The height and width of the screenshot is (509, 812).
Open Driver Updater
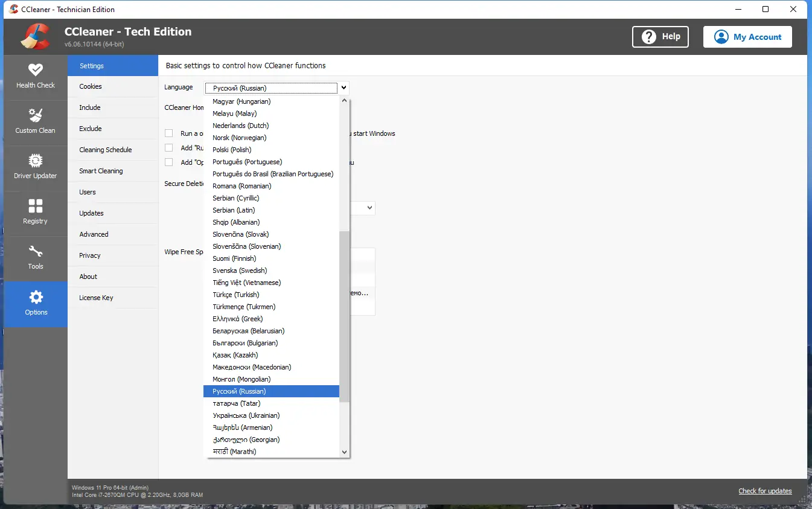pyautogui.click(x=36, y=167)
